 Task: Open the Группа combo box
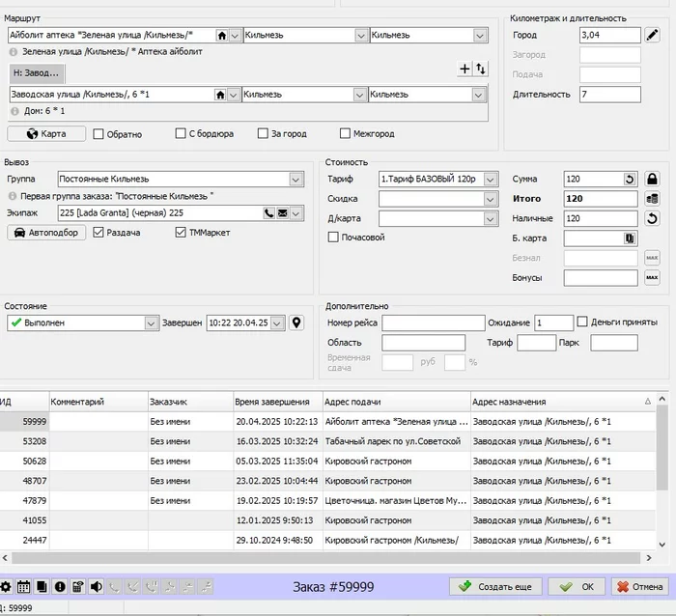pos(296,180)
